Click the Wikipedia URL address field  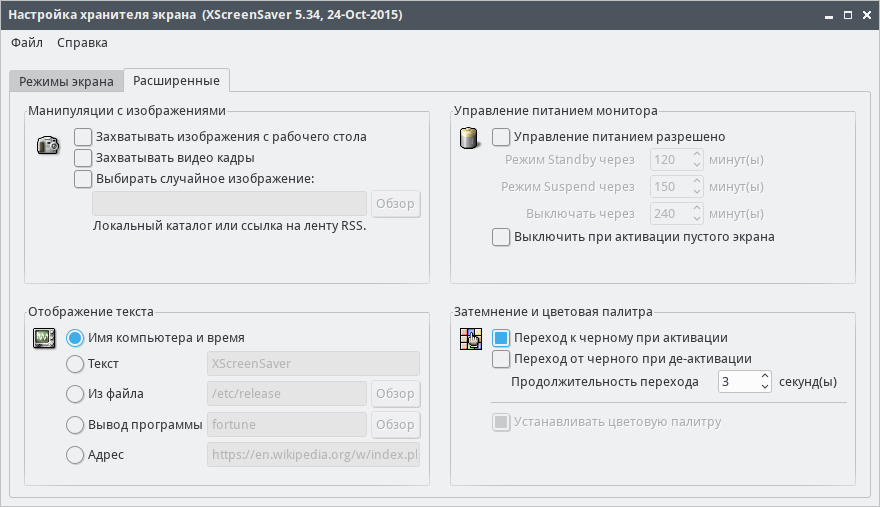[x=313, y=455]
